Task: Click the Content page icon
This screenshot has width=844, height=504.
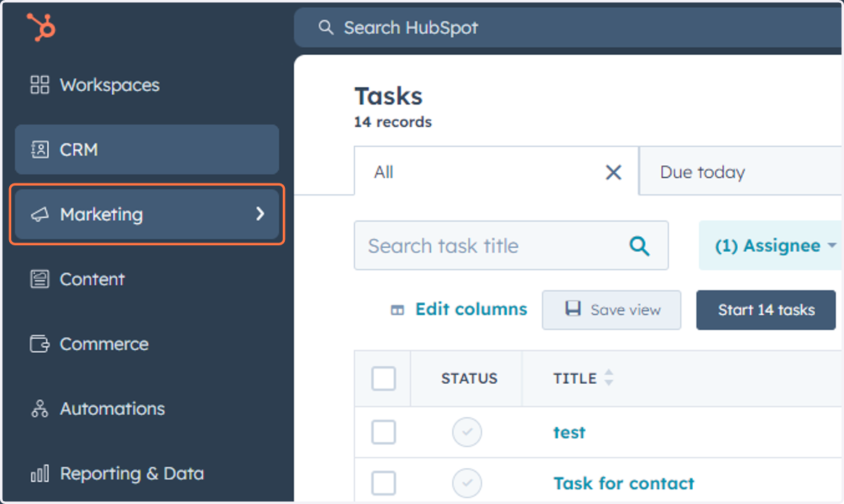Action: pos(40,279)
